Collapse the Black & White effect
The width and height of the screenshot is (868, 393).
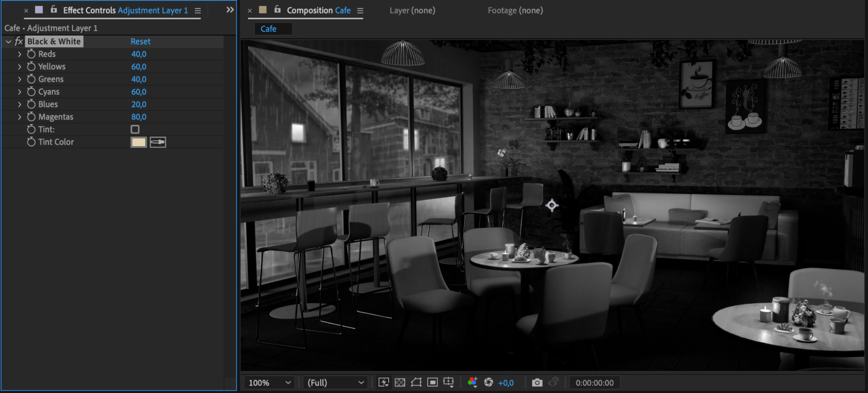tap(8, 42)
